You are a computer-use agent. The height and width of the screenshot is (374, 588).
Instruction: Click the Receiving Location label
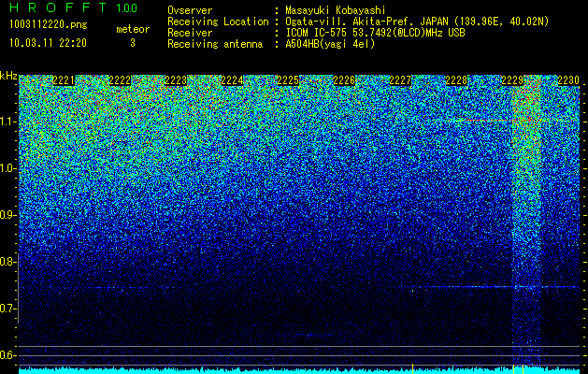tap(218, 22)
